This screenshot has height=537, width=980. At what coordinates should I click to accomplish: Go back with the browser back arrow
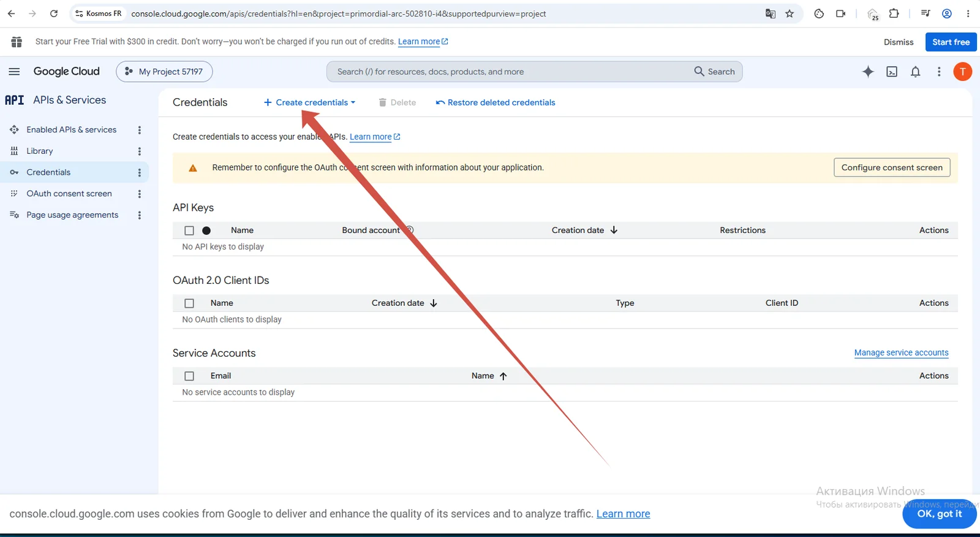click(11, 13)
